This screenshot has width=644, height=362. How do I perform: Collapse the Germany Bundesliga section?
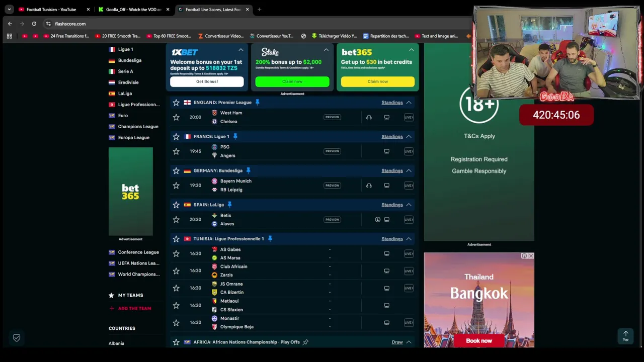click(x=409, y=171)
